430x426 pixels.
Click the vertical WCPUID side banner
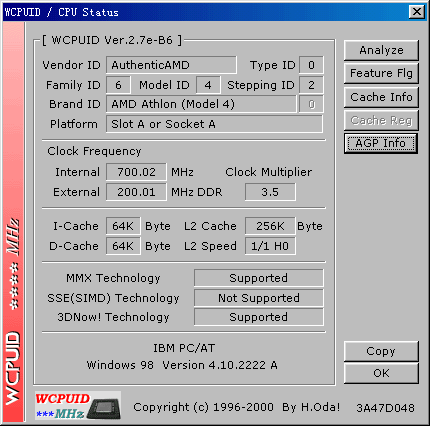click(x=14, y=222)
